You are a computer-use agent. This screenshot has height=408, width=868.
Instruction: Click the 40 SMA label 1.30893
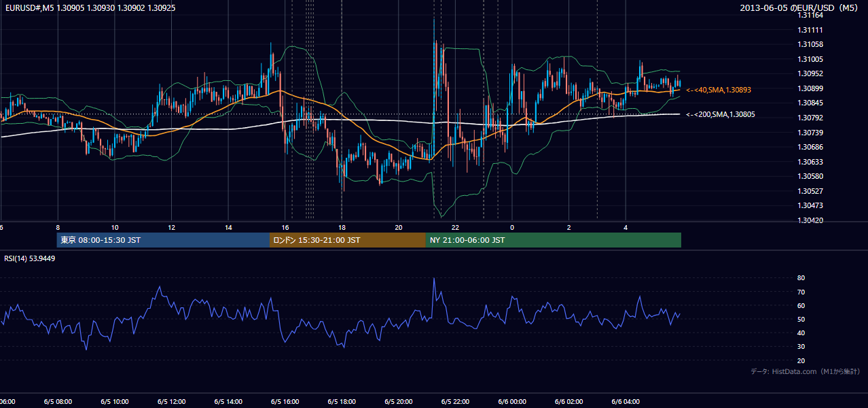coord(719,90)
